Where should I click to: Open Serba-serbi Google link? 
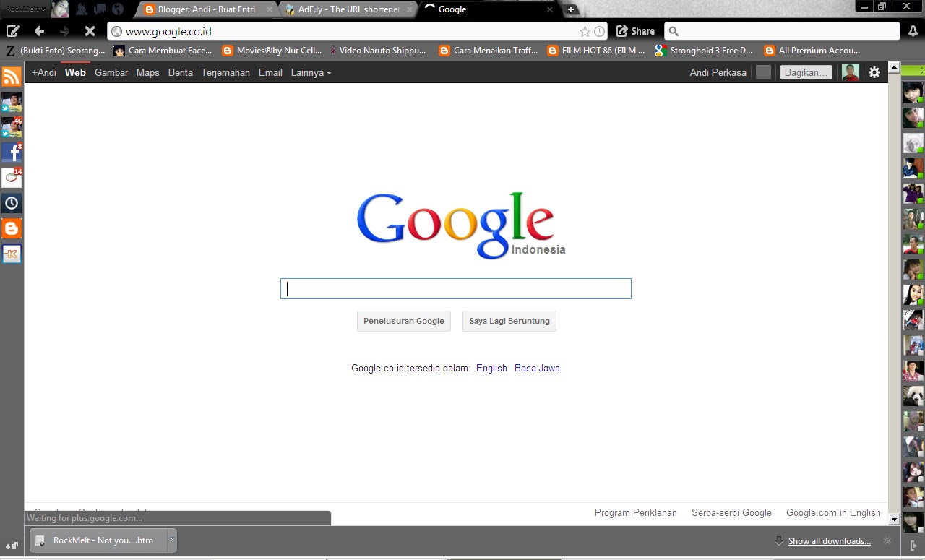coord(731,512)
